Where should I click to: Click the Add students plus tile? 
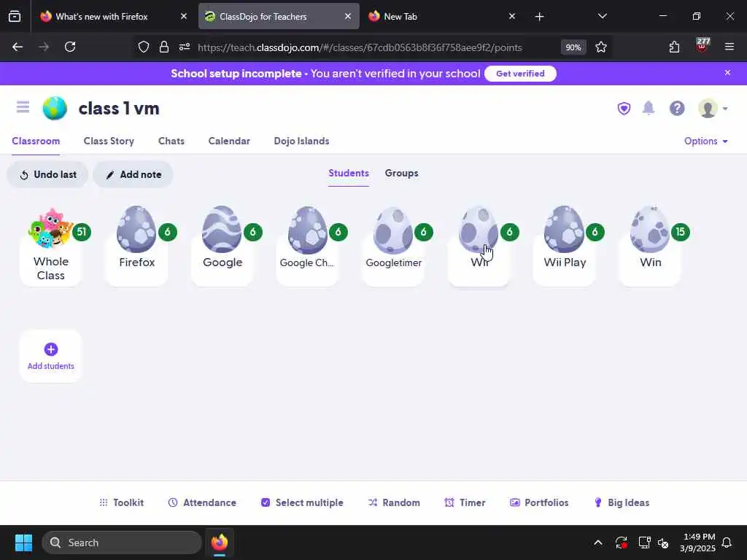51,356
